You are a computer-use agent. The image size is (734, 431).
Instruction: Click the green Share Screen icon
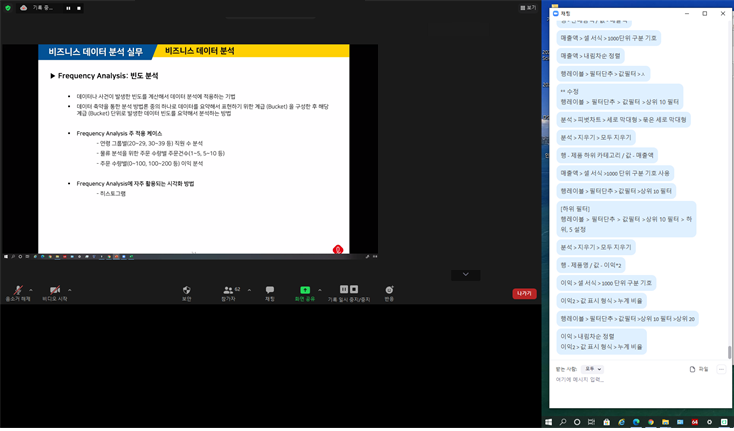tap(305, 291)
